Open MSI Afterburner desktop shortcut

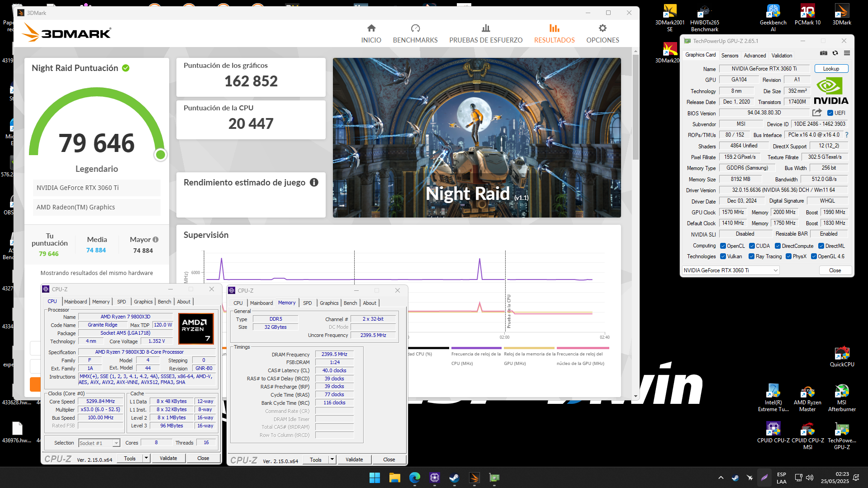pos(842,398)
